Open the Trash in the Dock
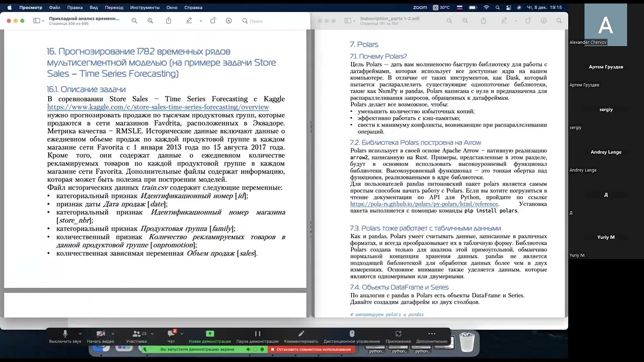644x362 pixels. [467, 342]
